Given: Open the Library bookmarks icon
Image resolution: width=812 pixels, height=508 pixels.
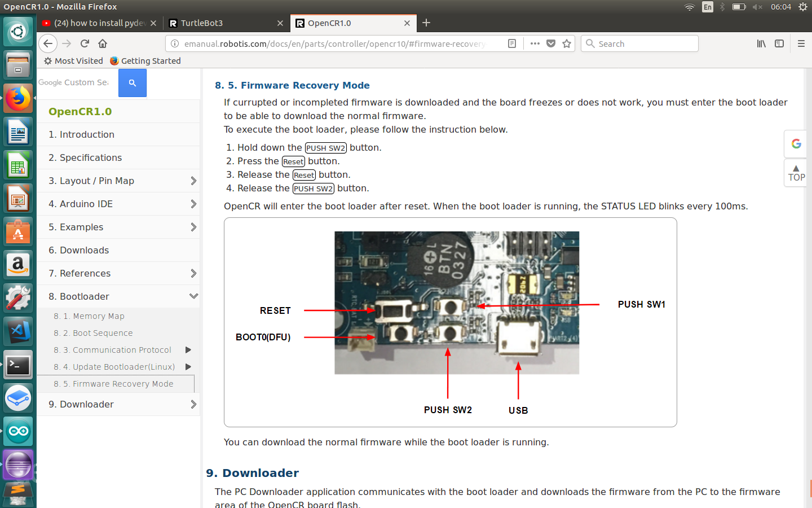Looking at the screenshot, I should click(x=761, y=43).
